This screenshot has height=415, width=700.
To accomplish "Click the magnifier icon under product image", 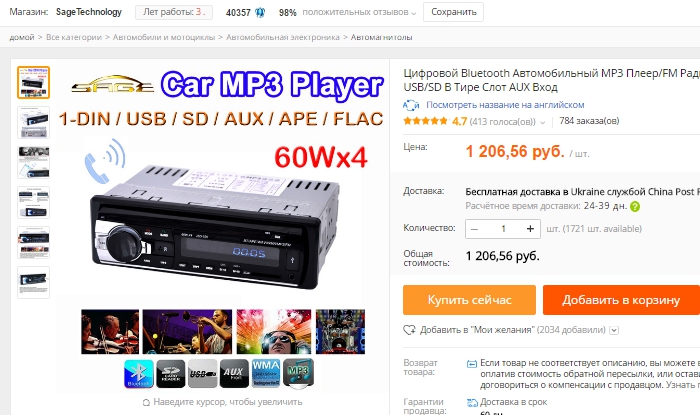I will coord(146,403).
